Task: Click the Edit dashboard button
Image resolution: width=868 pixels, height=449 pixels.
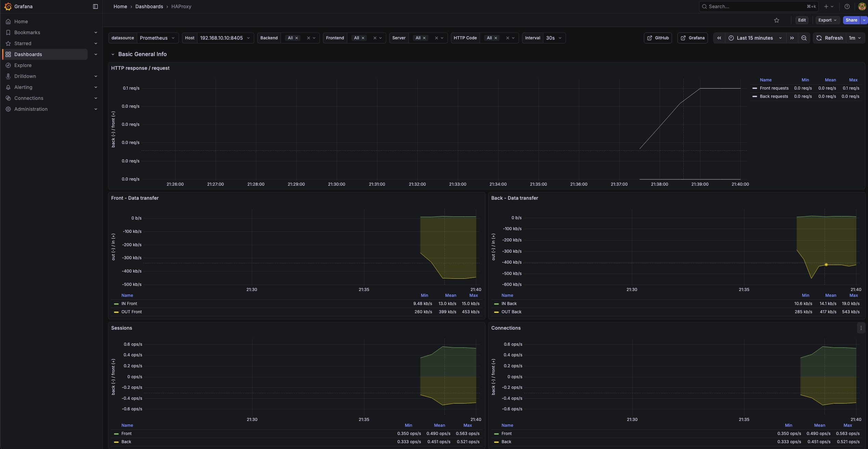Action: pyautogui.click(x=802, y=20)
